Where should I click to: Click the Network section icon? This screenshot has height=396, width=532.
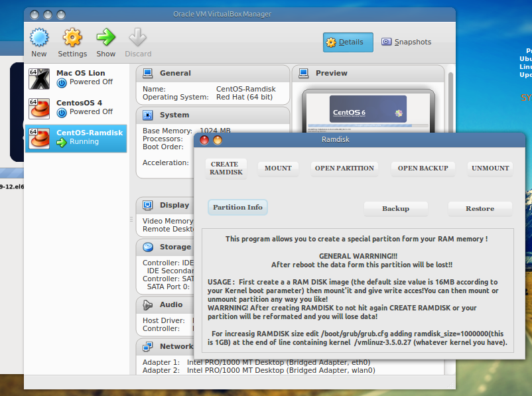[147, 346]
